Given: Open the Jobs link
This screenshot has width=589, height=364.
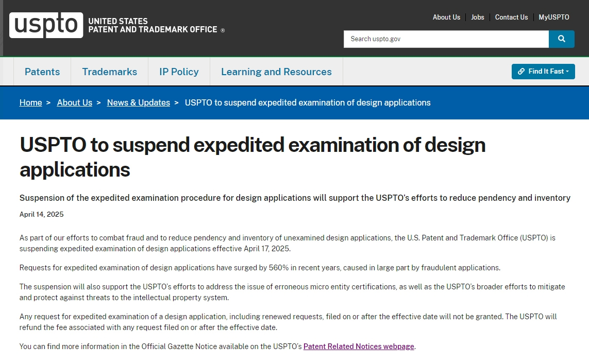Looking at the screenshot, I should (478, 18).
